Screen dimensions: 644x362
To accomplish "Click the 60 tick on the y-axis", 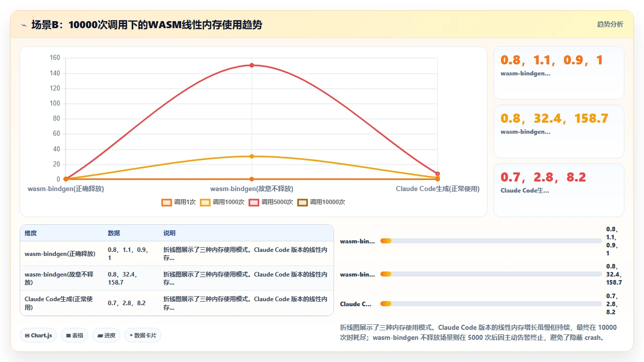I will pyautogui.click(x=56, y=134).
